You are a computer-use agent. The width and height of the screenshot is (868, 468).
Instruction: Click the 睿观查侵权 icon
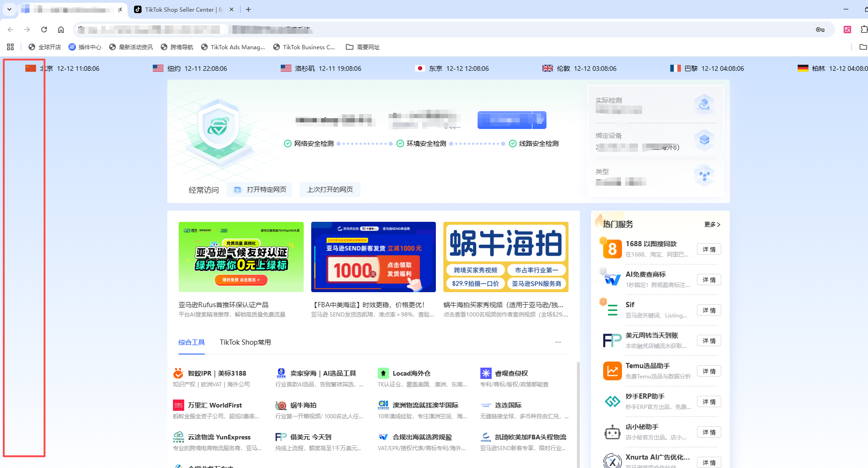(486, 373)
